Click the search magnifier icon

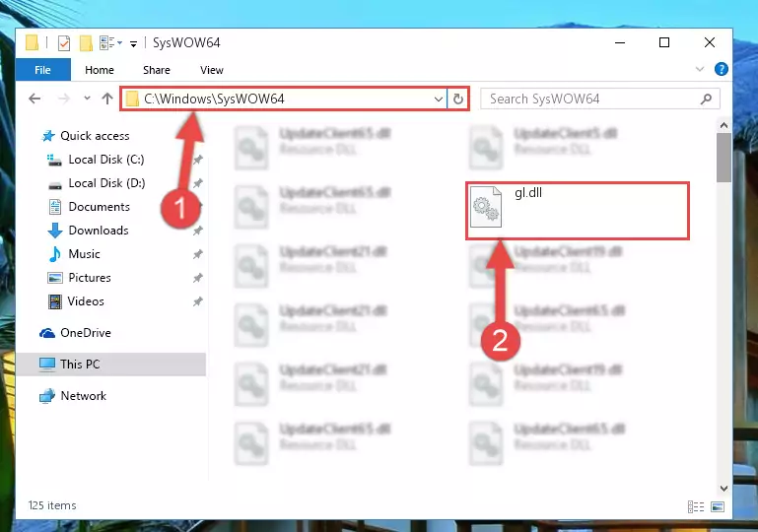click(x=706, y=100)
